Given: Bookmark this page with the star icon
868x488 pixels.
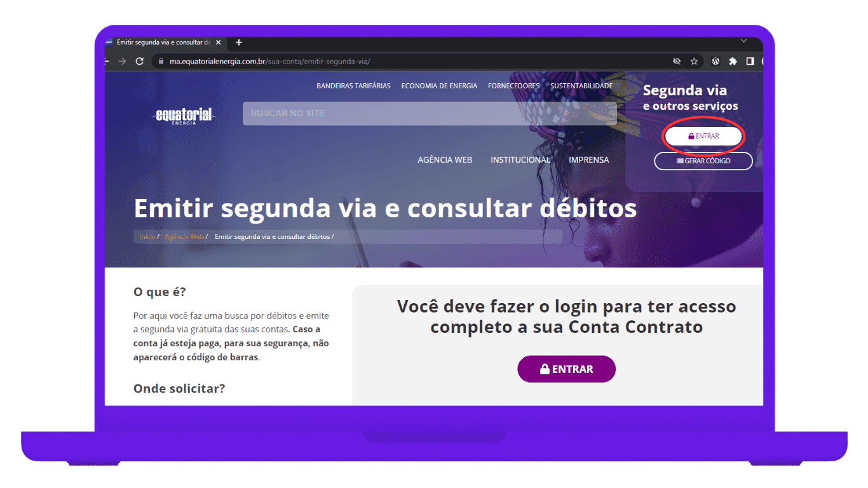Looking at the screenshot, I should [694, 62].
